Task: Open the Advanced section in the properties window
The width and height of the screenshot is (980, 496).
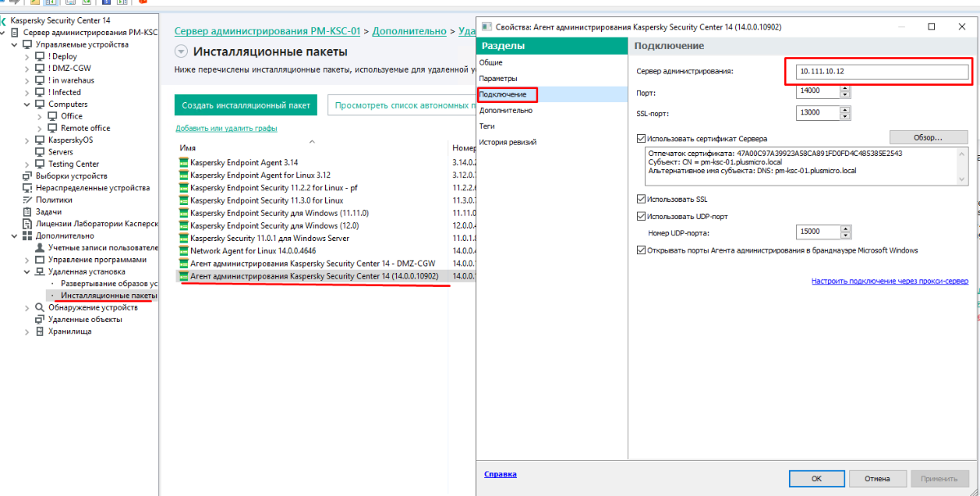Action: pos(506,110)
